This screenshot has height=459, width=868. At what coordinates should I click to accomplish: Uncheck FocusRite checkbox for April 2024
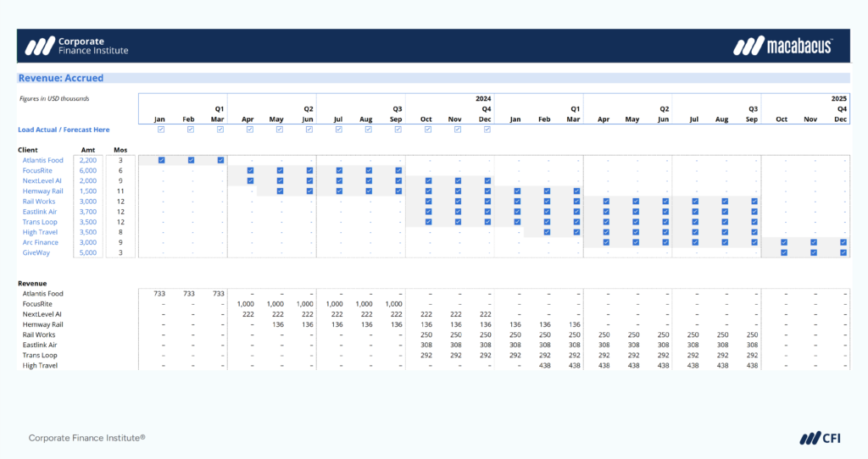[x=250, y=170]
